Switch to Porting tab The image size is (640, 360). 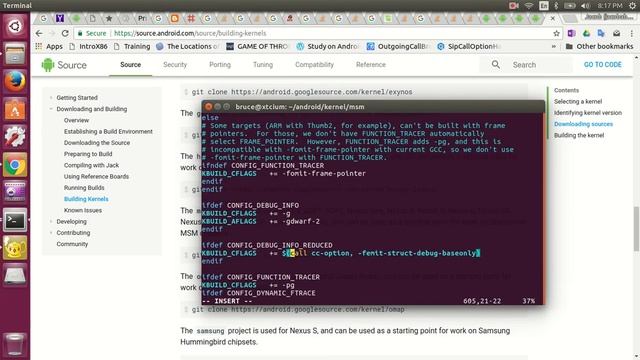click(220, 64)
